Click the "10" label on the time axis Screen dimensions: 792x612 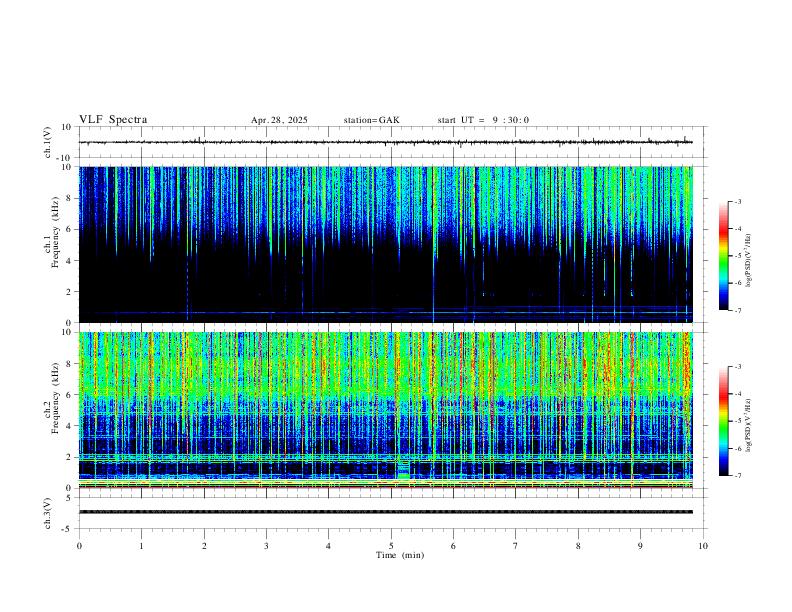pos(703,546)
